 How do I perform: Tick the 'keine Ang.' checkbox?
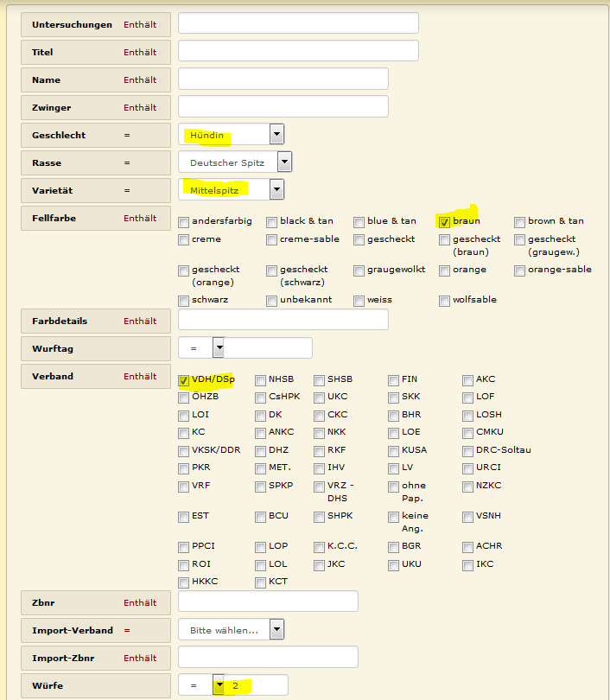394,517
